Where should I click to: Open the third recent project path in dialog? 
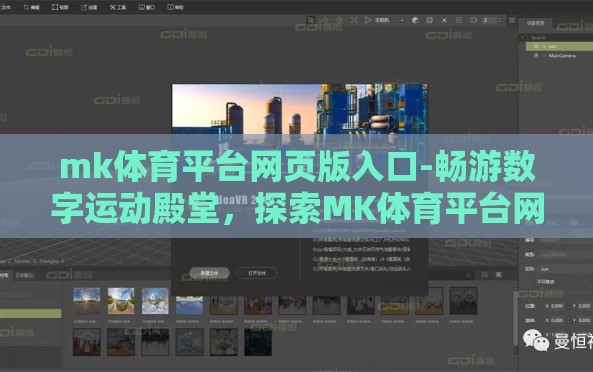pos(361,250)
